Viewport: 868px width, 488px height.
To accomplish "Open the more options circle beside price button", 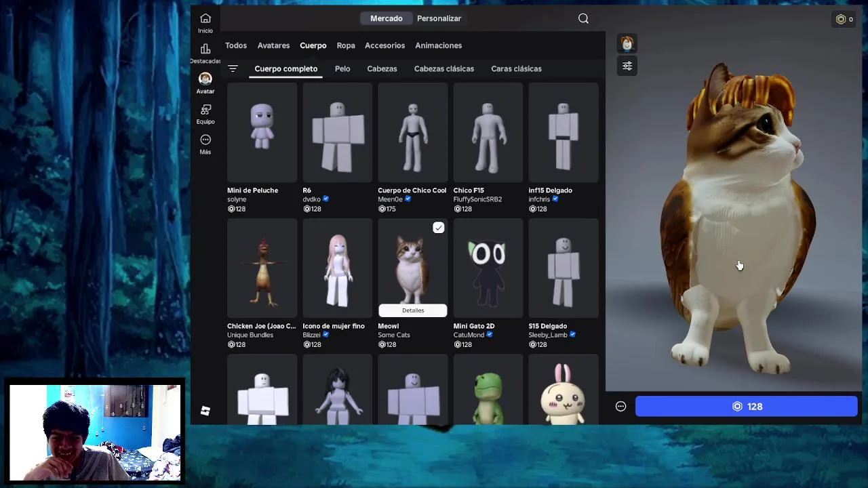I will coord(620,406).
